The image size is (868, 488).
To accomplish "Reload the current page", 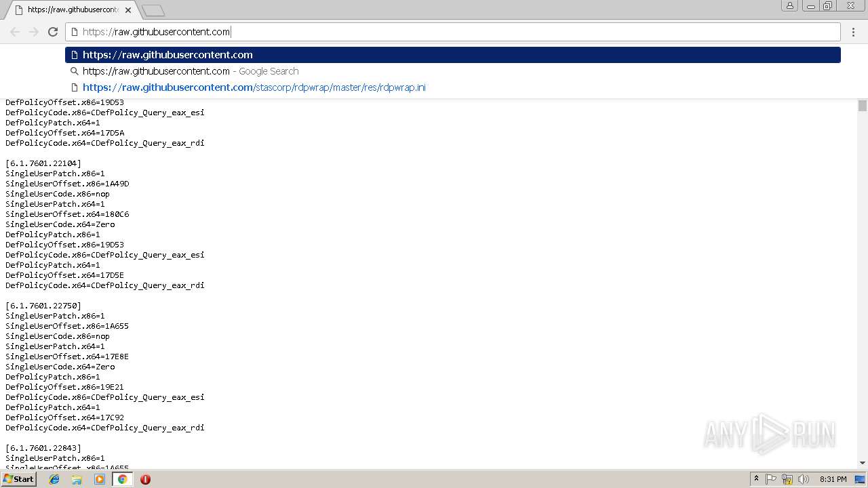I will (x=53, y=32).
